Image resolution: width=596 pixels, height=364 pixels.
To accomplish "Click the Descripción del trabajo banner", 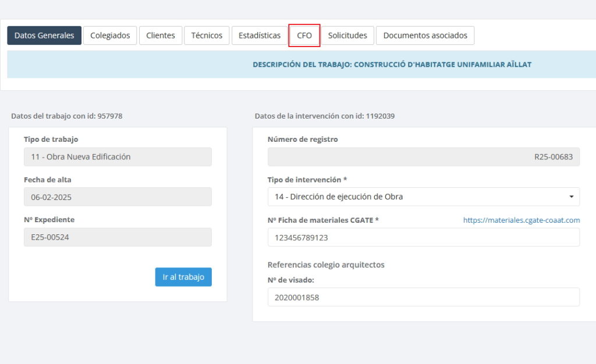I will [x=391, y=65].
